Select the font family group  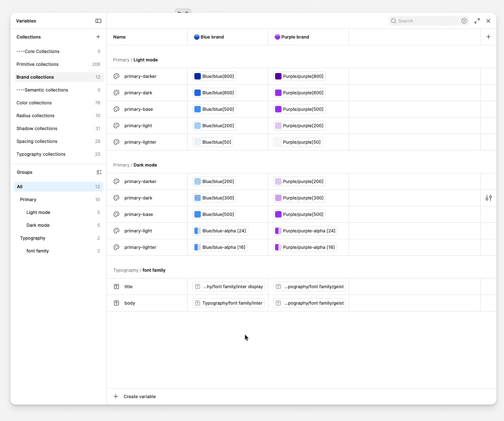pos(59,251)
